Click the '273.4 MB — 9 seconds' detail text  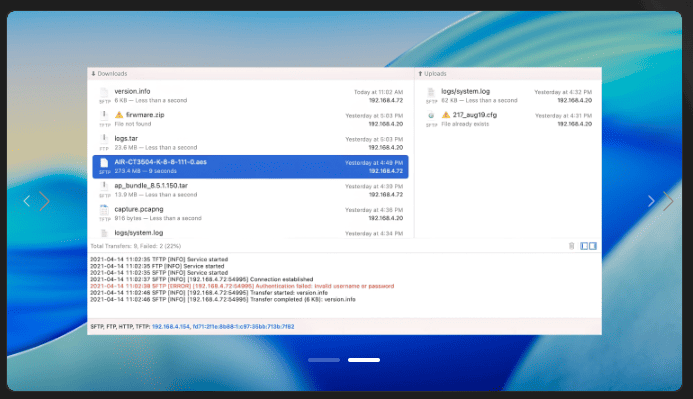(145, 171)
